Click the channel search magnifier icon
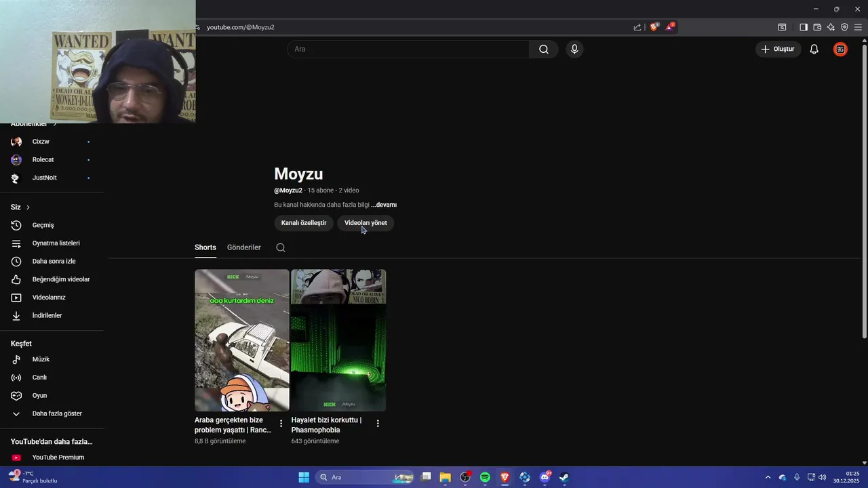Screen dimensions: 868x488 [x=281, y=247]
